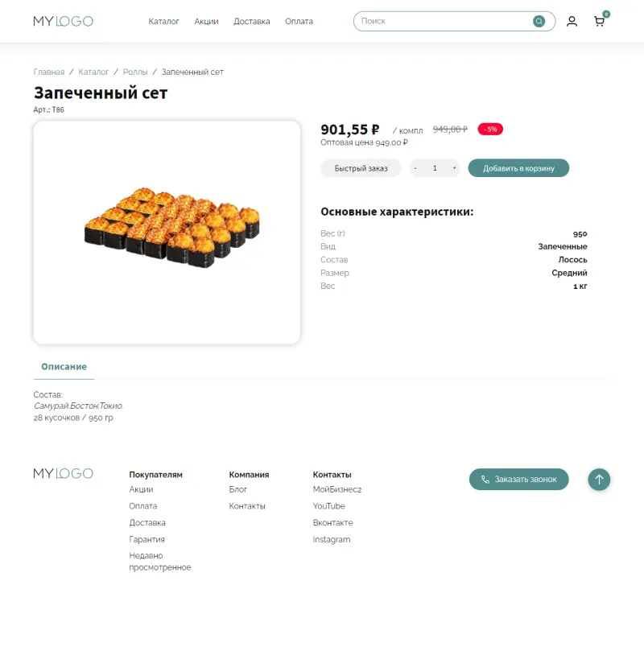
Task: Click into the Поиск search field
Action: click(x=443, y=21)
